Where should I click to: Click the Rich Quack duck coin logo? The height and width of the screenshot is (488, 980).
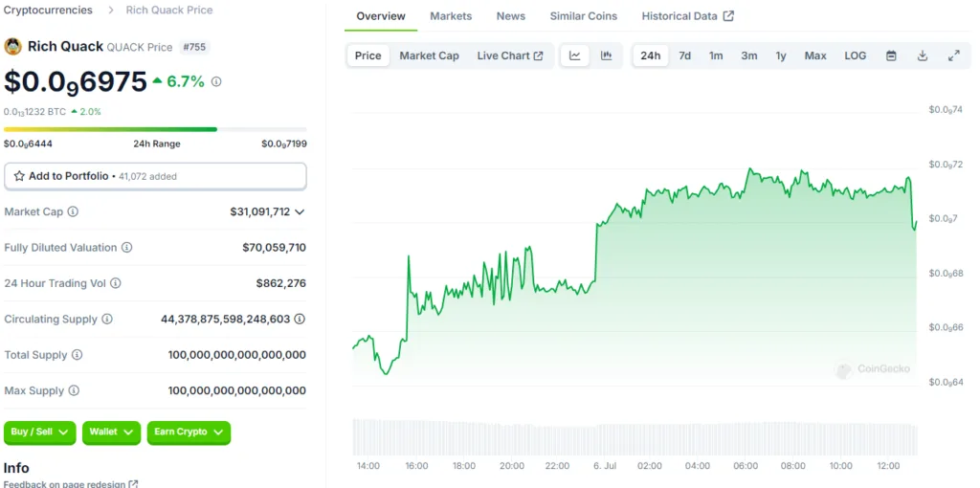(12, 46)
